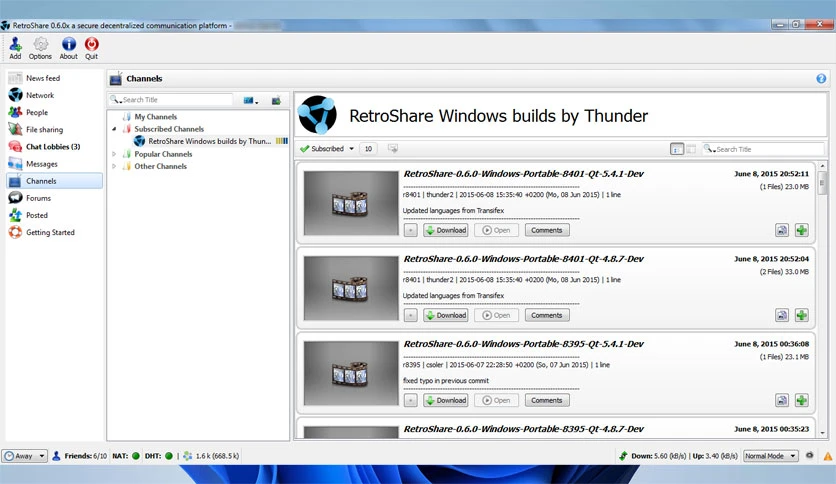Open Comments for 8401-Qt-5.4.1-Dev post
This screenshot has width=836, height=484.
[547, 230]
